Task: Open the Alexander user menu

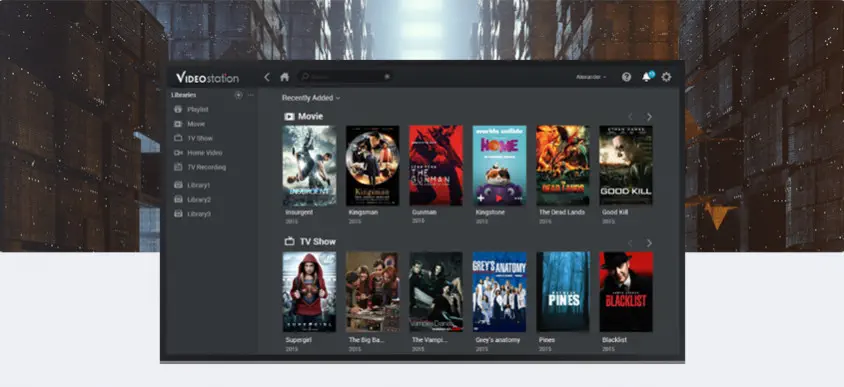Action: point(591,77)
